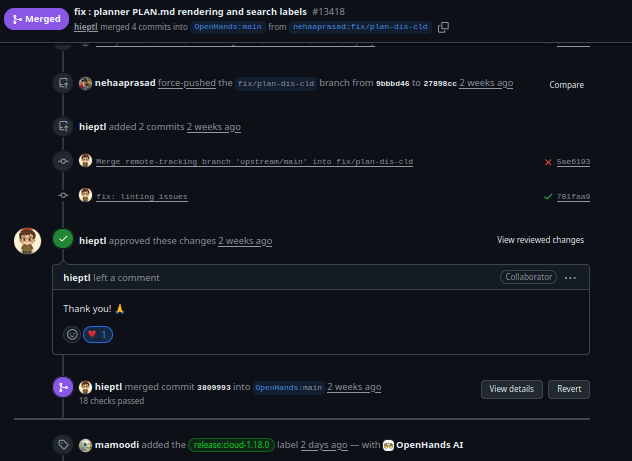The image size is (632, 461).
Task: Click failed check X for commit 5ae6193
Action: point(548,162)
